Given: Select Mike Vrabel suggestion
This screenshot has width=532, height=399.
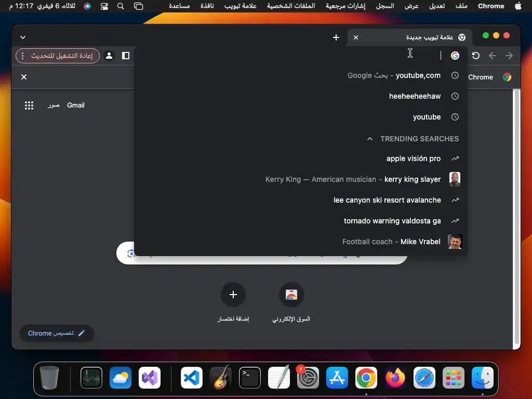Looking at the screenshot, I should point(301,242).
